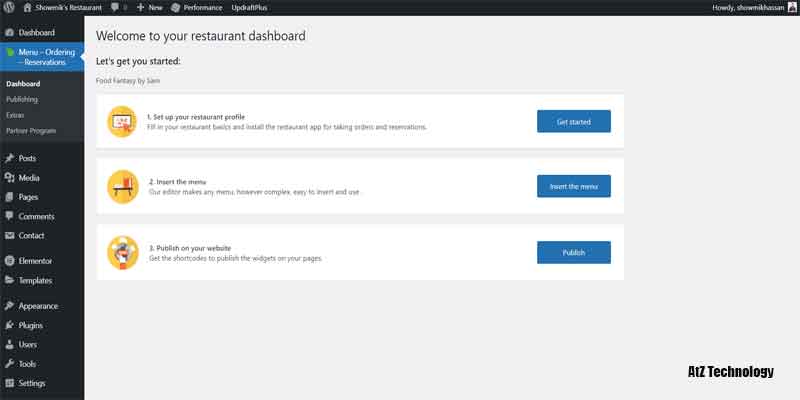Open the Publishing submenu item
800x400 pixels.
(x=22, y=99)
